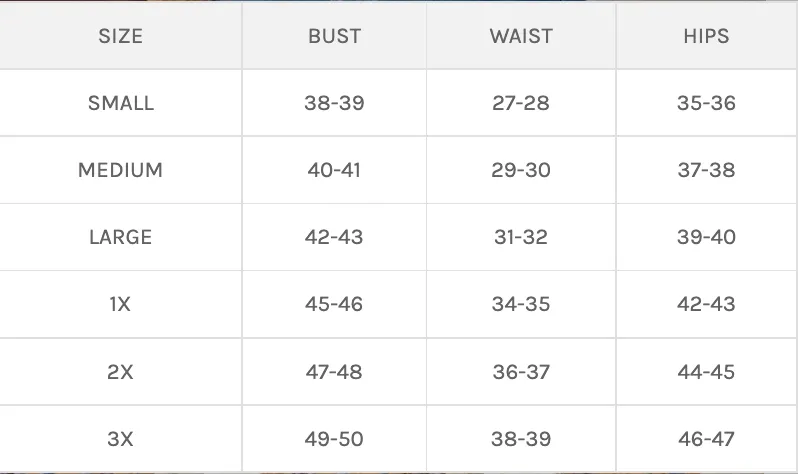Click the 3X bust value 49-50
798x474 pixels.
point(334,439)
